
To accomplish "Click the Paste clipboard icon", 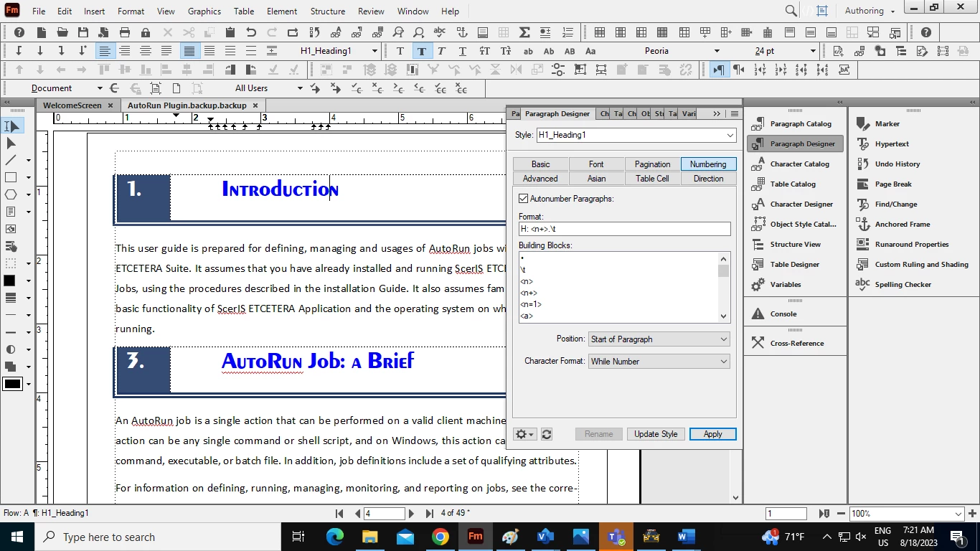I will 230,32.
